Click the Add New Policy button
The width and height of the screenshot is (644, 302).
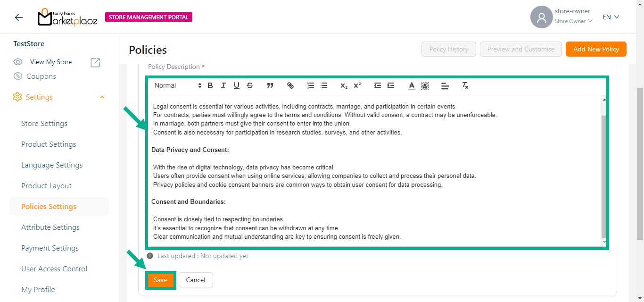(596, 49)
